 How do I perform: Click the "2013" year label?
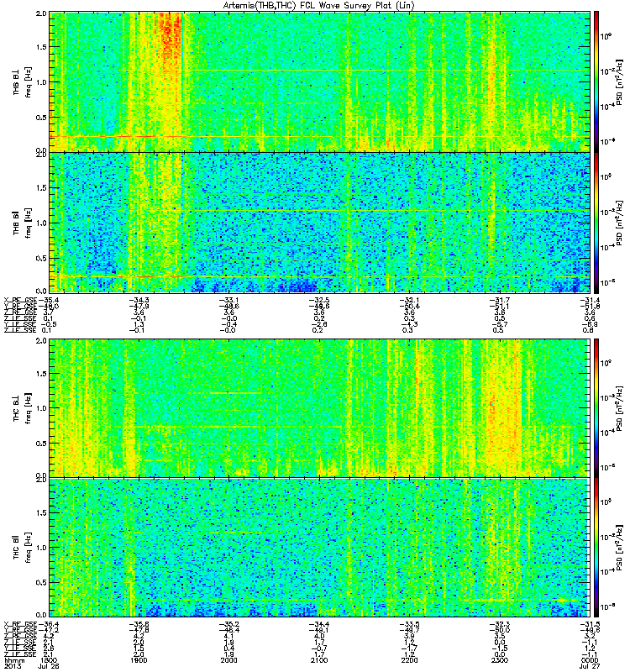point(12,666)
